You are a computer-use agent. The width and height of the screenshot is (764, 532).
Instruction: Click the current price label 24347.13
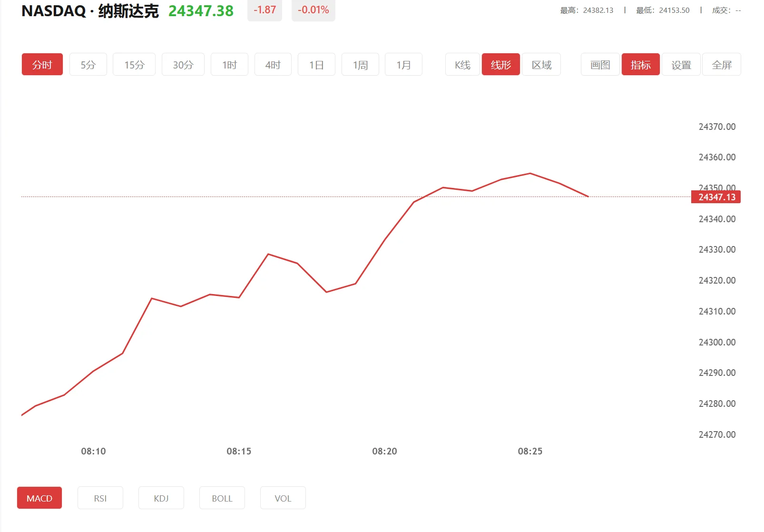pos(716,197)
